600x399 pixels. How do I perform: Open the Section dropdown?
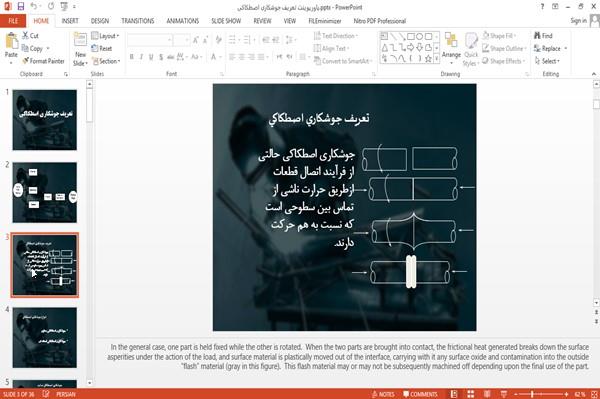click(106, 61)
